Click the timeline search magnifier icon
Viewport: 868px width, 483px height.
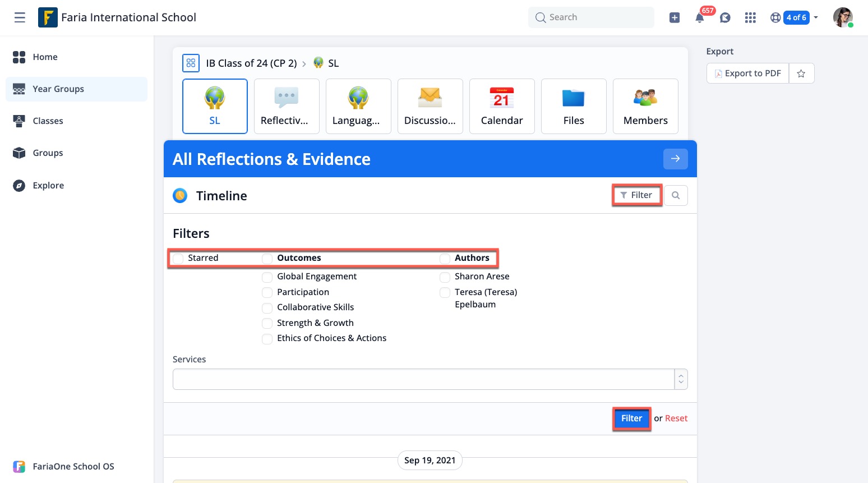pyautogui.click(x=676, y=195)
